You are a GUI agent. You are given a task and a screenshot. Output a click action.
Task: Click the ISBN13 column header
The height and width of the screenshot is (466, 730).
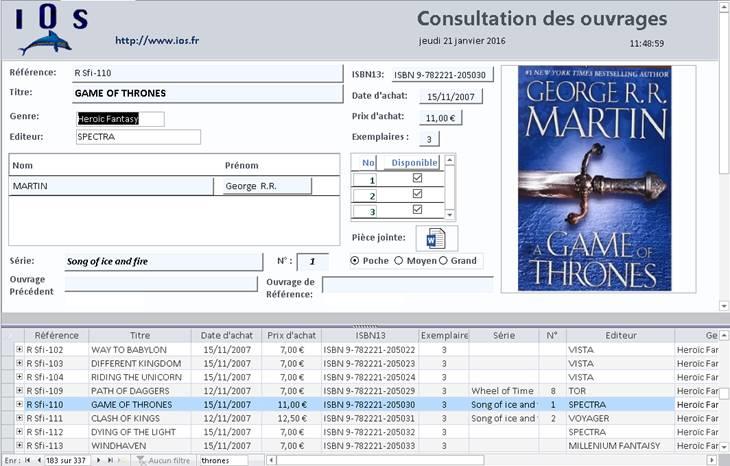click(370, 335)
